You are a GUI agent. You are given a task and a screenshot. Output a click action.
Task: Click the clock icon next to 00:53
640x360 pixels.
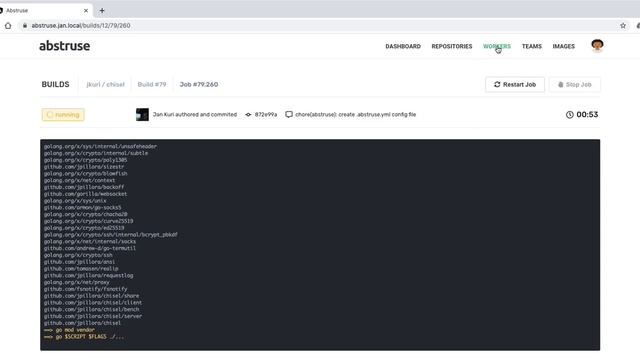570,115
